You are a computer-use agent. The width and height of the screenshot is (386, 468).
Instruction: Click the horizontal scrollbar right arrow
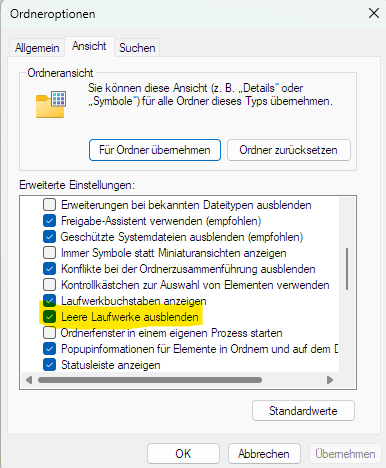(330, 380)
